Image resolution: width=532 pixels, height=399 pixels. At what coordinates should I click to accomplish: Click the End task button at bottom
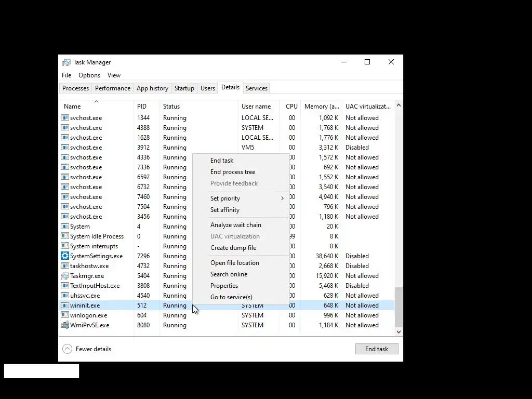point(377,349)
